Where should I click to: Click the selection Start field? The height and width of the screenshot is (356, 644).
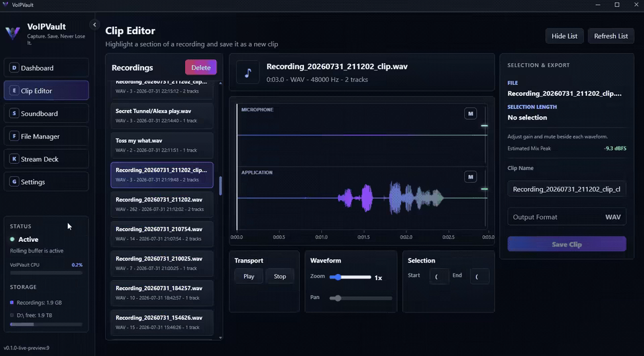439,276
